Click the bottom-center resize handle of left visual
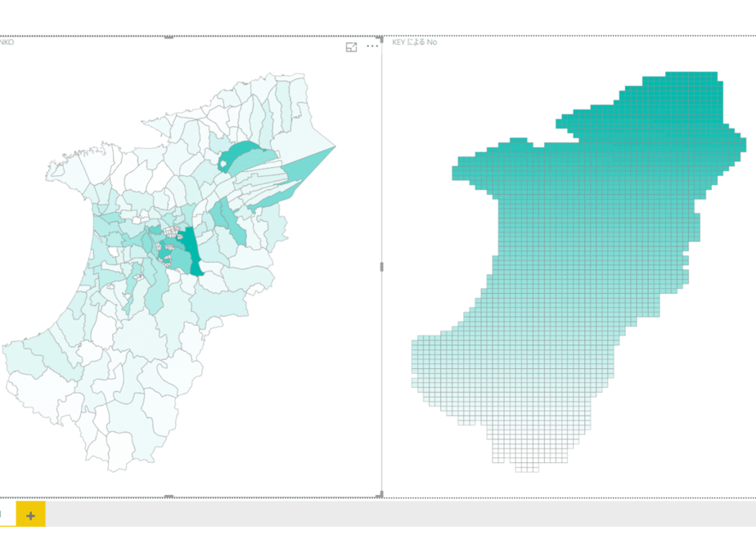 169,496
